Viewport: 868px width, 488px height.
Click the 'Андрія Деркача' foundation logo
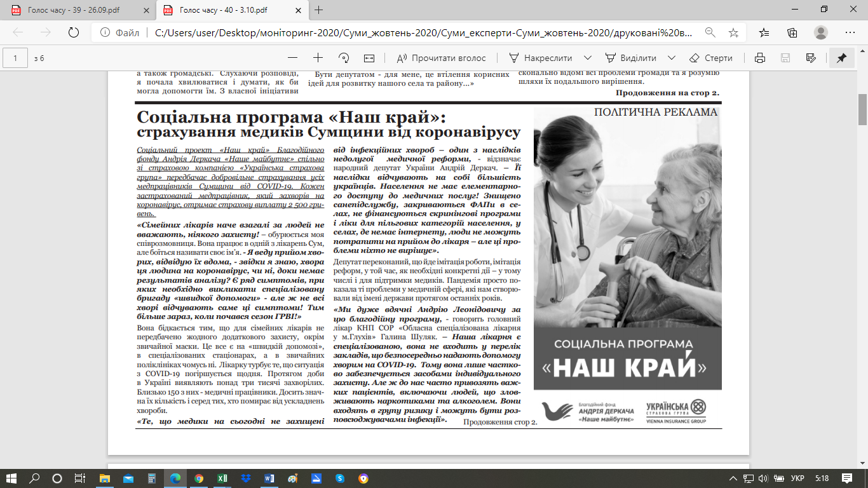coord(587,412)
